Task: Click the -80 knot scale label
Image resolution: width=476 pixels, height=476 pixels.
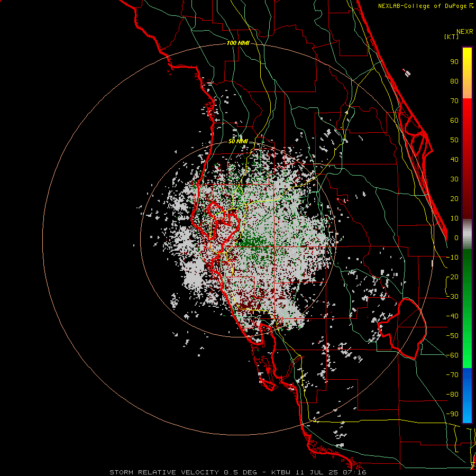Action: point(452,395)
